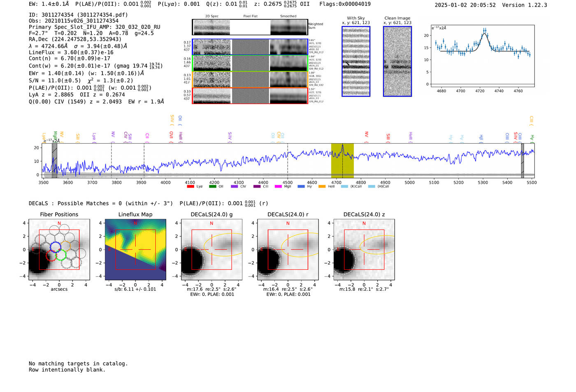Select the red-bordered 2D spectrum row
Viewport: 576px width, 392px height.
click(x=250, y=96)
